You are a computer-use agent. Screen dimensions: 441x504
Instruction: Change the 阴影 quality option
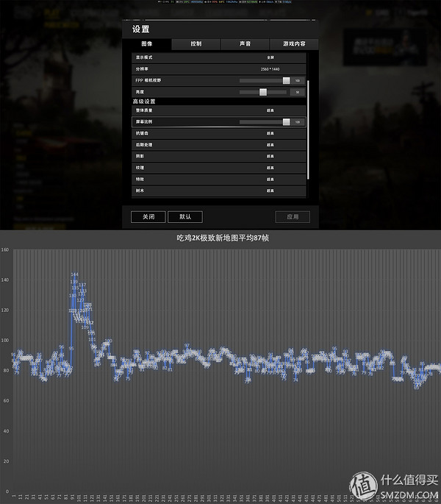pyautogui.click(x=219, y=156)
